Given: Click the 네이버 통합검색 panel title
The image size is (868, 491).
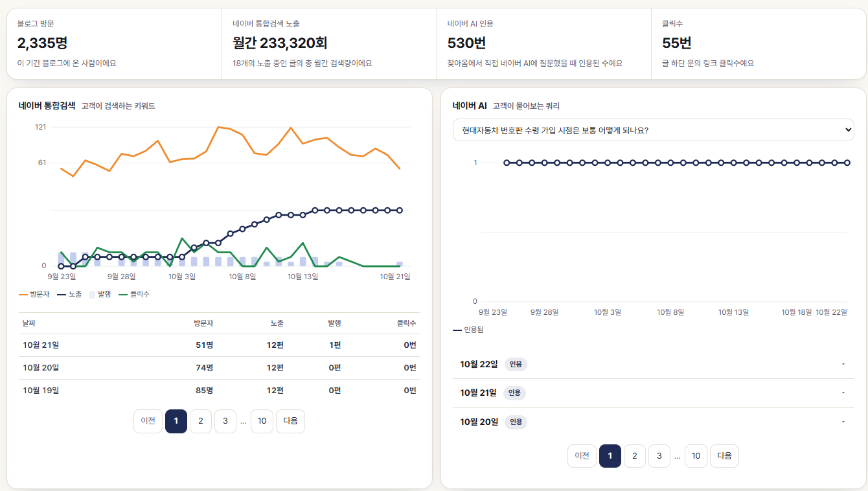Looking at the screenshot, I should (x=47, y=106).
